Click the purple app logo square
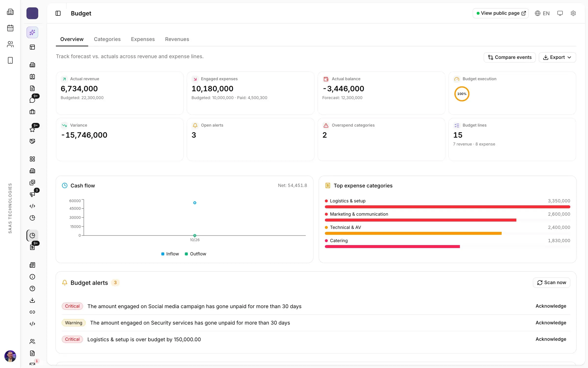The width and height of the screenshot is (588, 368). [32, 13]
